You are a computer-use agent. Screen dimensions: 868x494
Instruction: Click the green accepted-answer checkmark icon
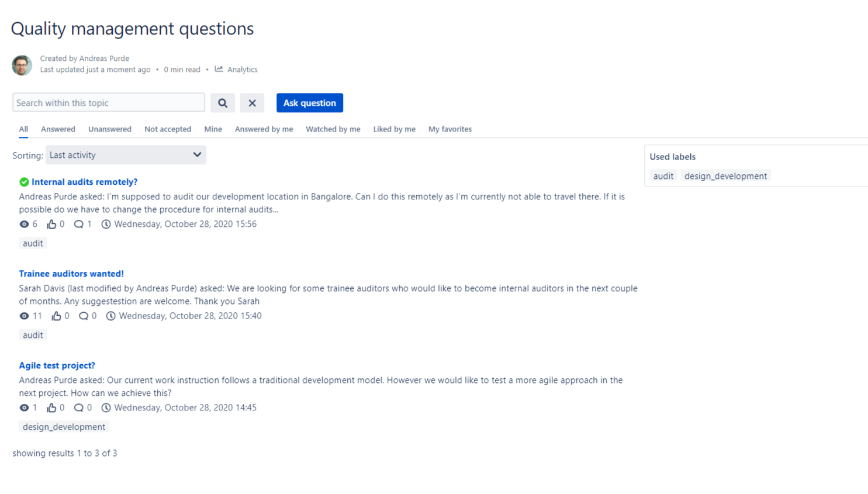24,182
